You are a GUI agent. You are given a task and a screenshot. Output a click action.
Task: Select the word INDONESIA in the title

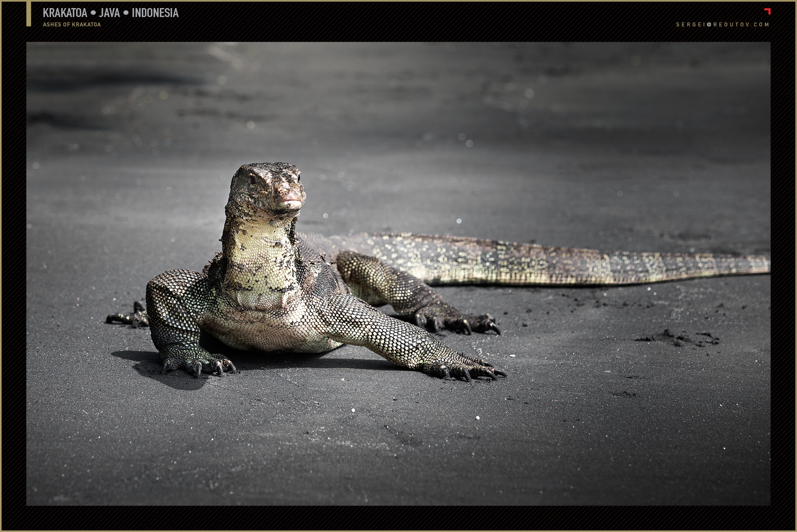pos(155,13)
